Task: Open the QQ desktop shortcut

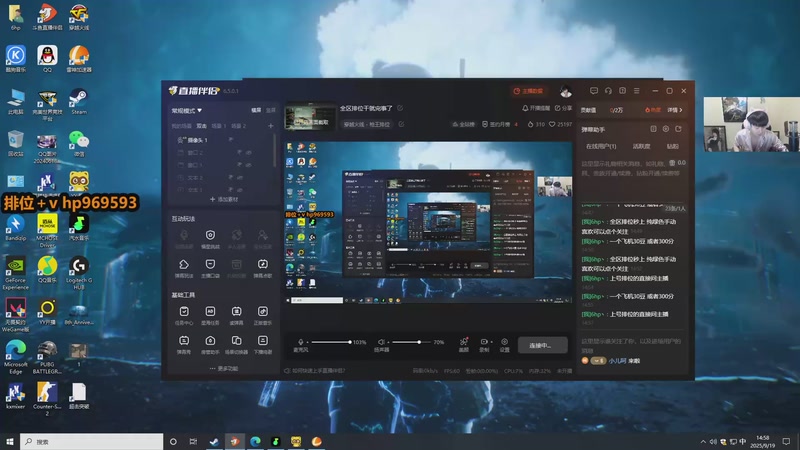Action: tap(47, 59)
